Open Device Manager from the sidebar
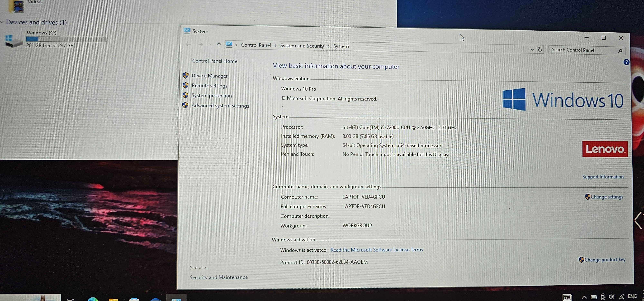 (209, 76)
